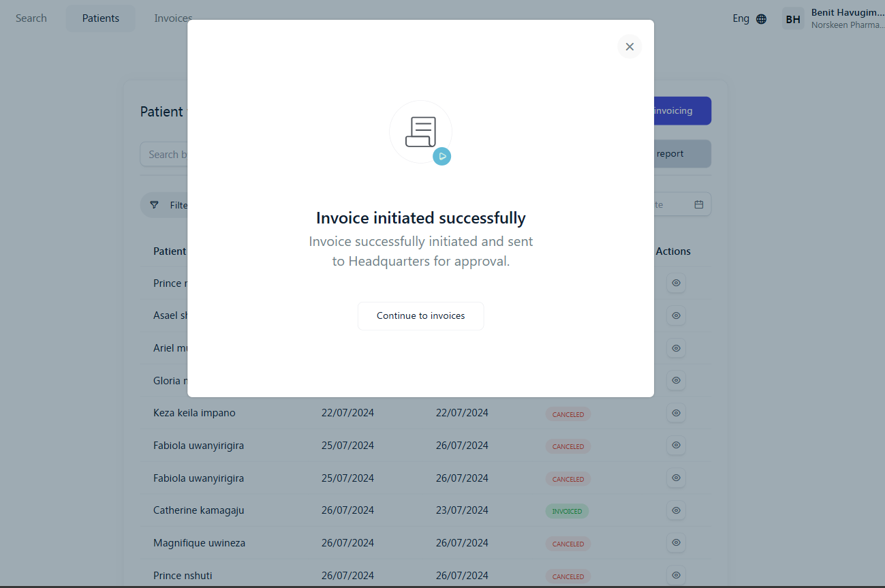Open the Filter button with funnel icon
885x588 pixels.
[x=164, y=205]
